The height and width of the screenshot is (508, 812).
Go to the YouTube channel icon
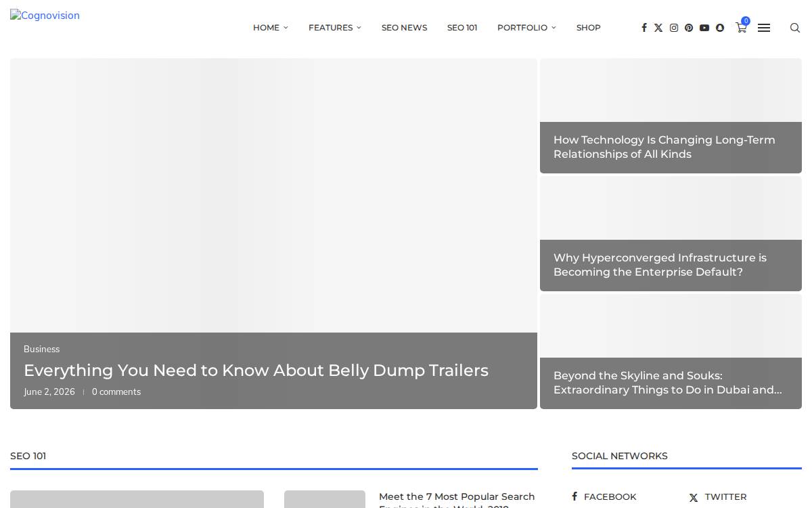coord(704,28)
